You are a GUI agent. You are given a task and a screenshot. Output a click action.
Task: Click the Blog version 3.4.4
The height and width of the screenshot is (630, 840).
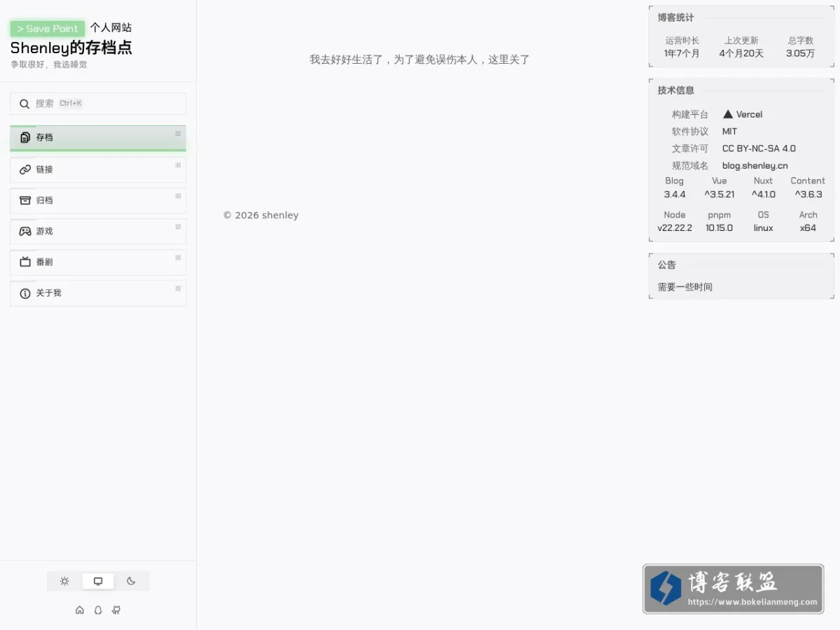(675, 194)
